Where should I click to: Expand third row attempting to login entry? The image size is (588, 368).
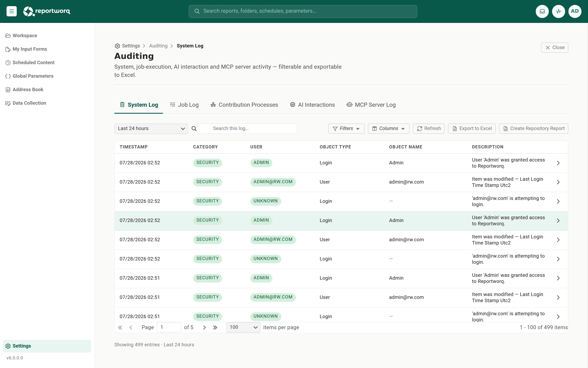558,202
